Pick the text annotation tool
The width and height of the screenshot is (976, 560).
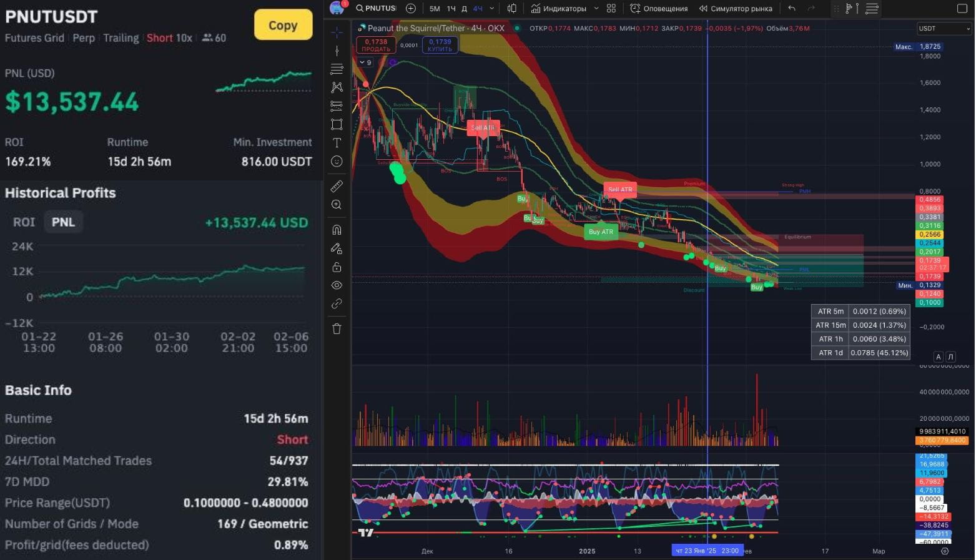[337, 143]
